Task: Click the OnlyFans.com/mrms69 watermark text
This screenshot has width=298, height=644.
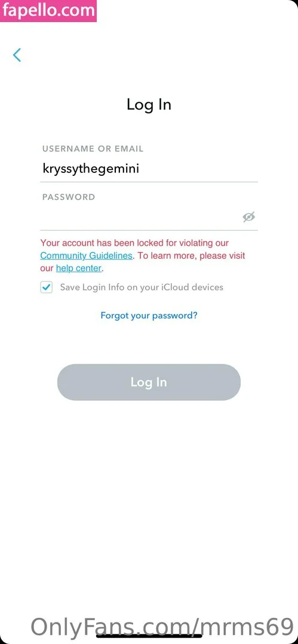Action: (162, 627)
